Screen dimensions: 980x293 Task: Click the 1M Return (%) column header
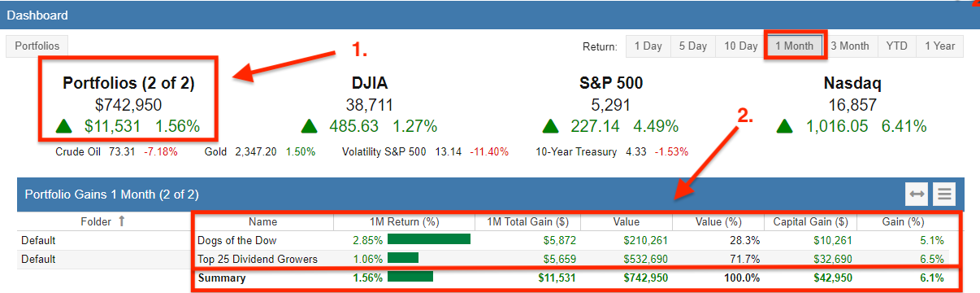click(x=404, y=221)
